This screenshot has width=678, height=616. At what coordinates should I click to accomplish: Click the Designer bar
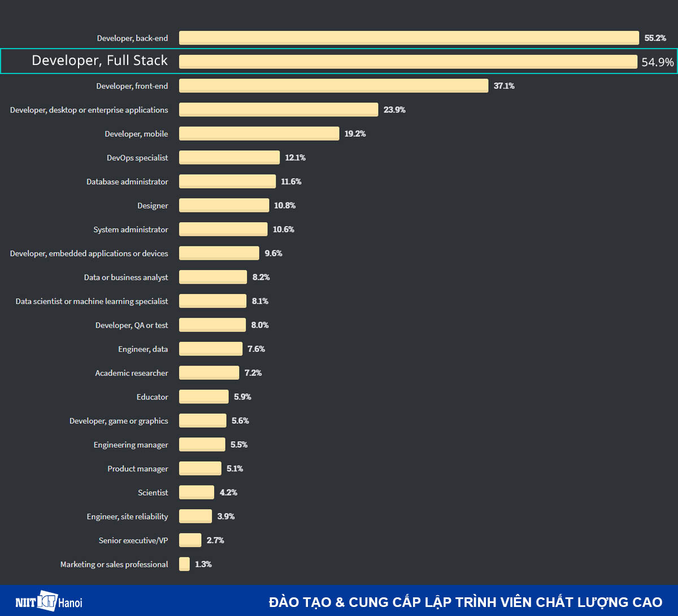coord(224,205)
